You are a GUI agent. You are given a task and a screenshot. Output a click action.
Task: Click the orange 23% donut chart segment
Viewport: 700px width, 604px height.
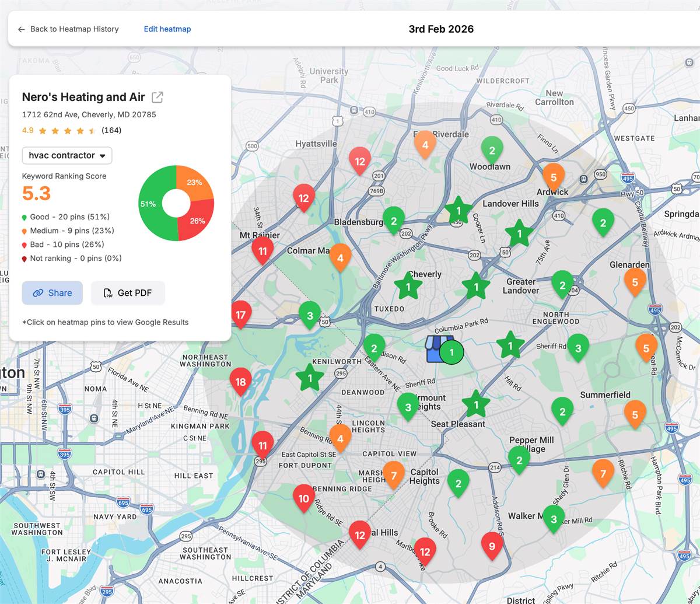point(195,182)
